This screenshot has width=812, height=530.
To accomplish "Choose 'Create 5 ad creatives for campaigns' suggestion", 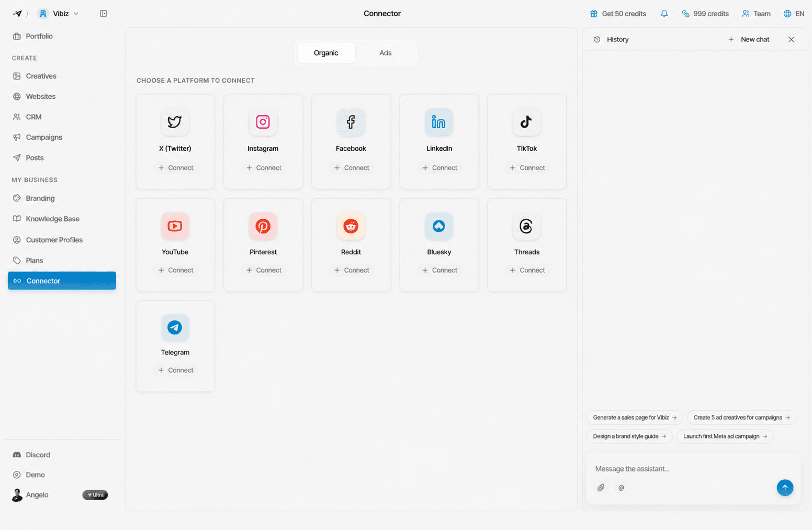I will [x=741, y=418].
